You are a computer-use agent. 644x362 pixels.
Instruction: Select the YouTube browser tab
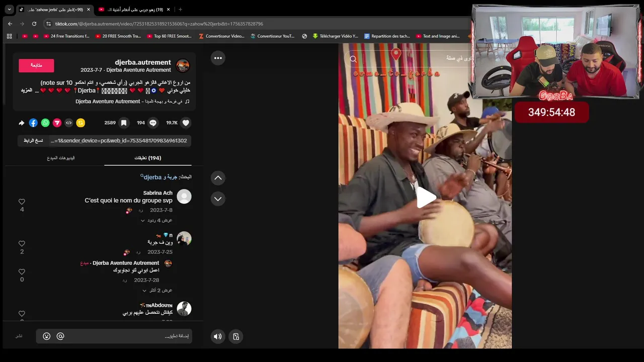click(134, 10)
